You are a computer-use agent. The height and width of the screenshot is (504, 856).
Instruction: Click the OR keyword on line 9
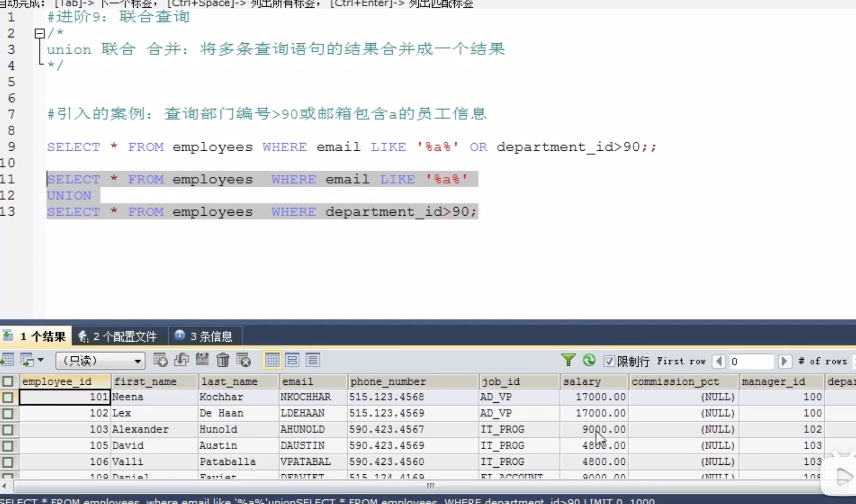pos(478,147)
